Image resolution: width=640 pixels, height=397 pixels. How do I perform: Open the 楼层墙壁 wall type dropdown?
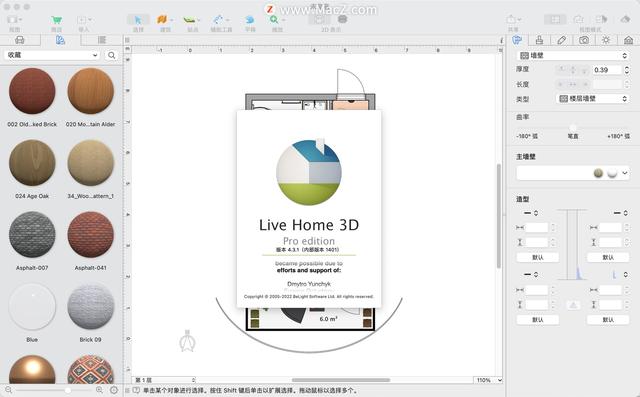pyautogui.click(x=593, y=99)
